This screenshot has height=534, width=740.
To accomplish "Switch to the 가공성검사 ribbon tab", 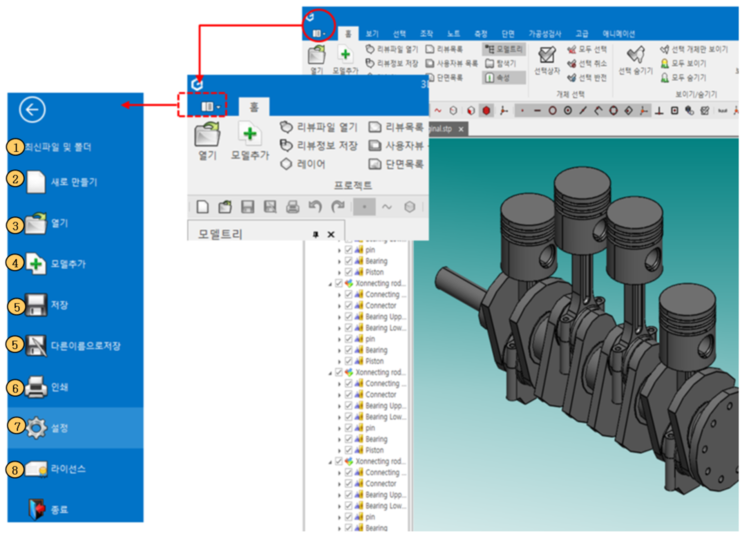I will pos(545,33).
